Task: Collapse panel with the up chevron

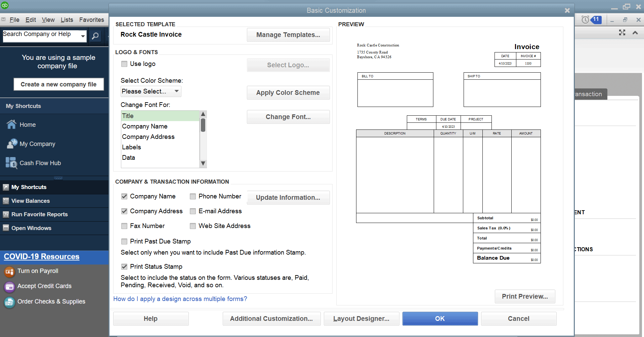Action: pos(635,33)
